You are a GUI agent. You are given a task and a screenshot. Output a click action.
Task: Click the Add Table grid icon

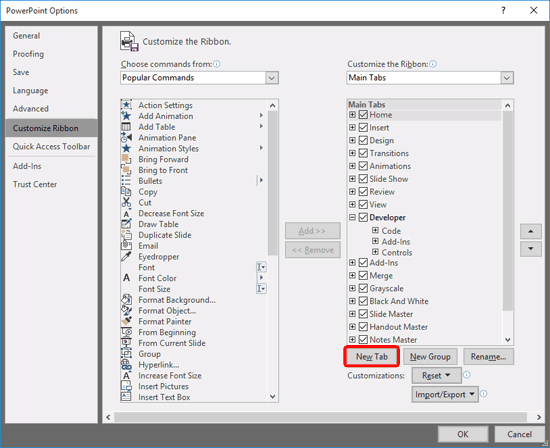[126, 127]
